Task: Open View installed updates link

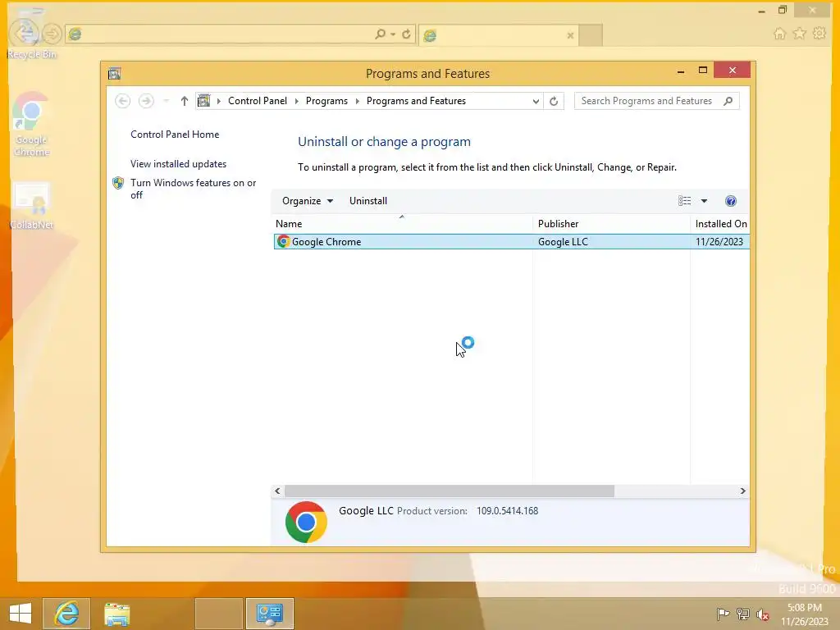Action: coord(178,164)
